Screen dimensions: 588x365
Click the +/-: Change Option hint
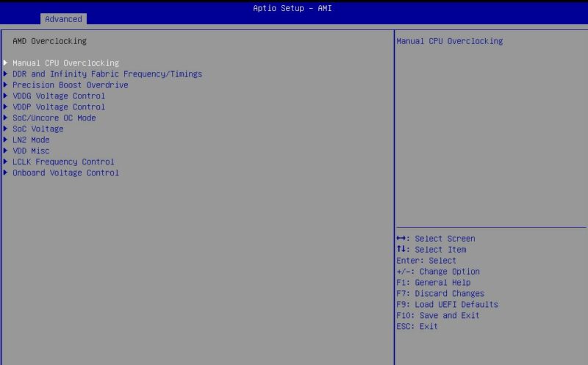tap(438, 271)
